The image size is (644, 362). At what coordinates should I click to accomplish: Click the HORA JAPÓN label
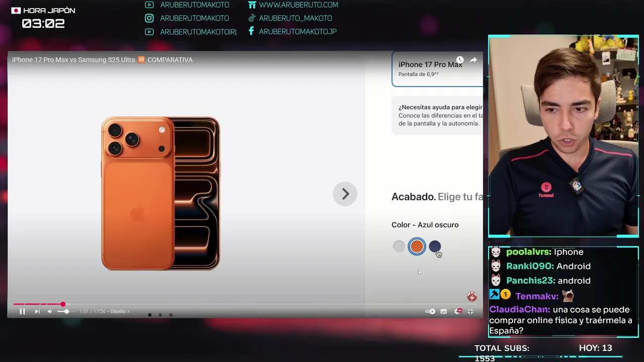49,11
